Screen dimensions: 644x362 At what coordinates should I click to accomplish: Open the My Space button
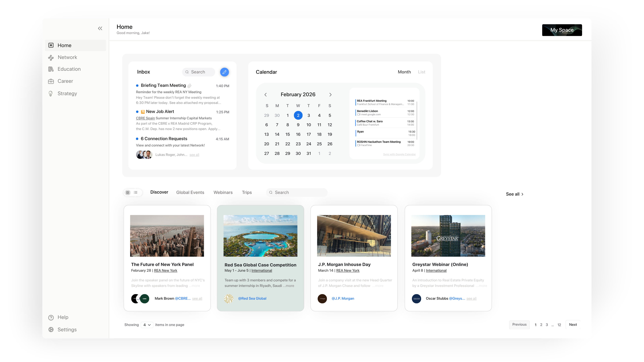[x=562, y=30]
